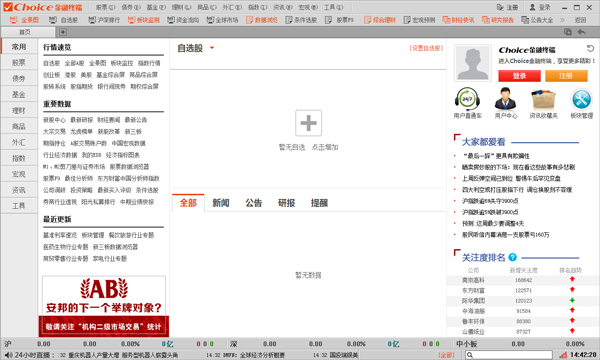Open 指数行情 link under 行情速览
Screen dimensions: 600x360
(x=149, y=63)
